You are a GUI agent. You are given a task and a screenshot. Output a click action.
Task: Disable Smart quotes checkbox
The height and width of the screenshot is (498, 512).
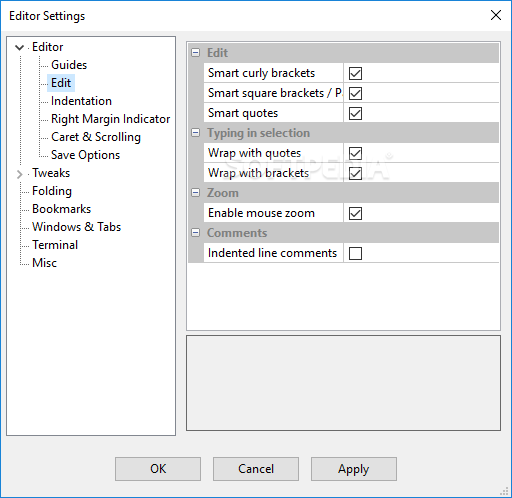click(355, 113)
